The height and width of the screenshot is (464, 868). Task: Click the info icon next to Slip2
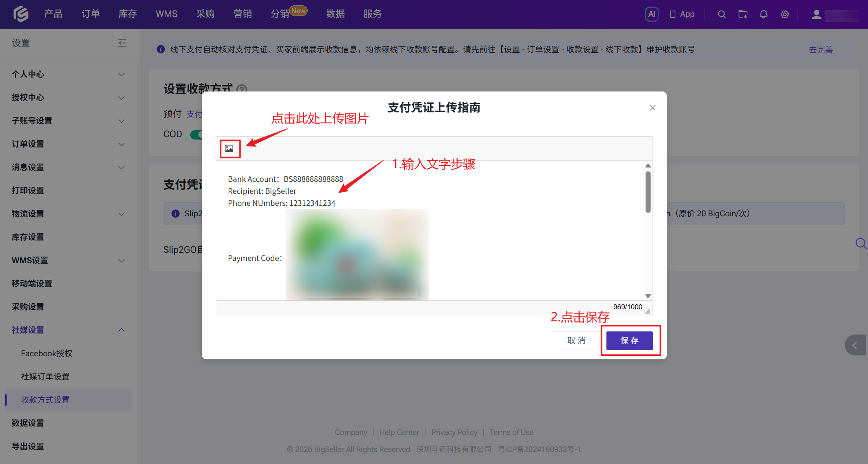(176, 214)
